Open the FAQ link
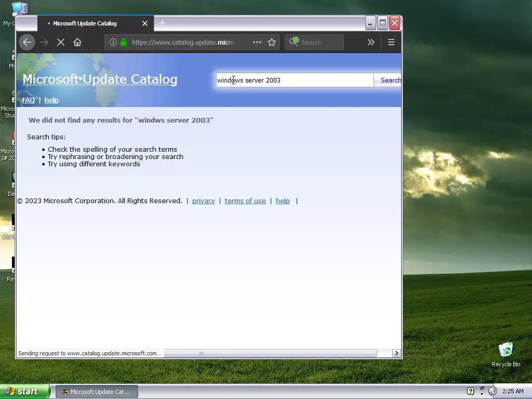Image resolution: width=532 pixels, height=399 pixels. tap(29, 100)
